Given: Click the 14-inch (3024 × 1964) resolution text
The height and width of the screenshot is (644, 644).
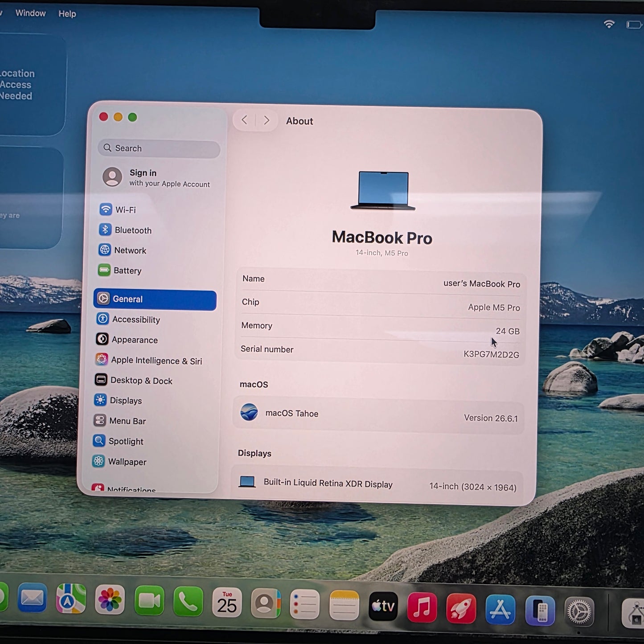Looking at the screenshot, I should pyautogui.click(x=473, y=487).
